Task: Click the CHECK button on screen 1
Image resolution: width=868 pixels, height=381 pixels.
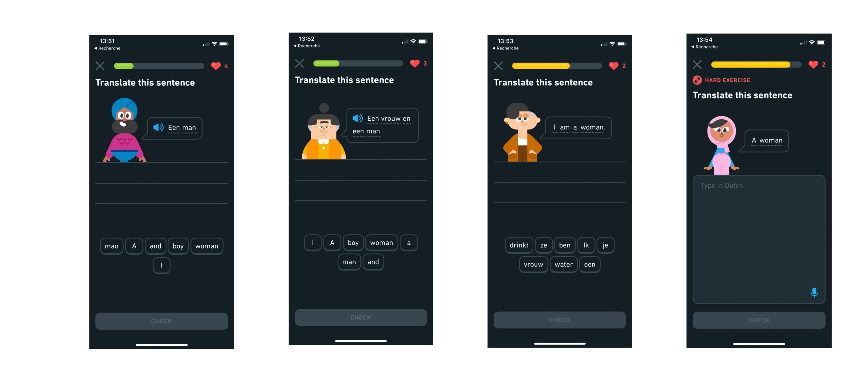Action: click(x=162, y=321)
